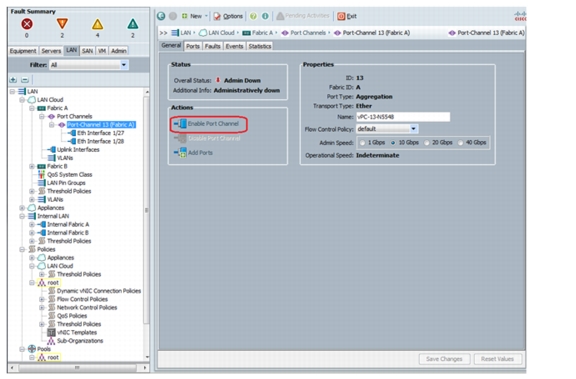Select Pools node in tree

43,349
